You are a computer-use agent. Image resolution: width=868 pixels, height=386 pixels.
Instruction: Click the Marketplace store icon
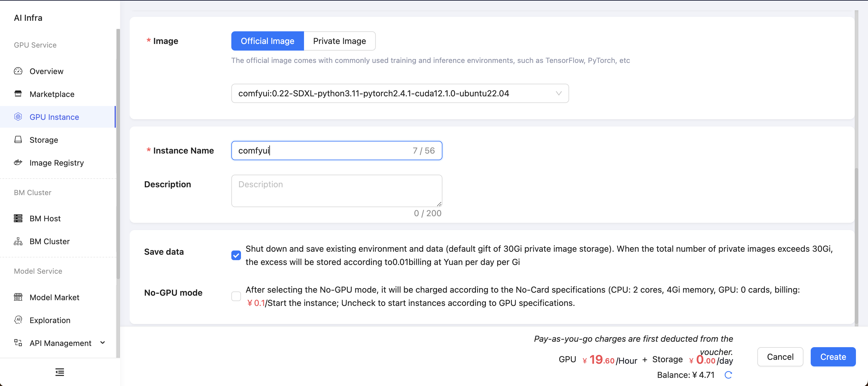click(x=18, y=94)
